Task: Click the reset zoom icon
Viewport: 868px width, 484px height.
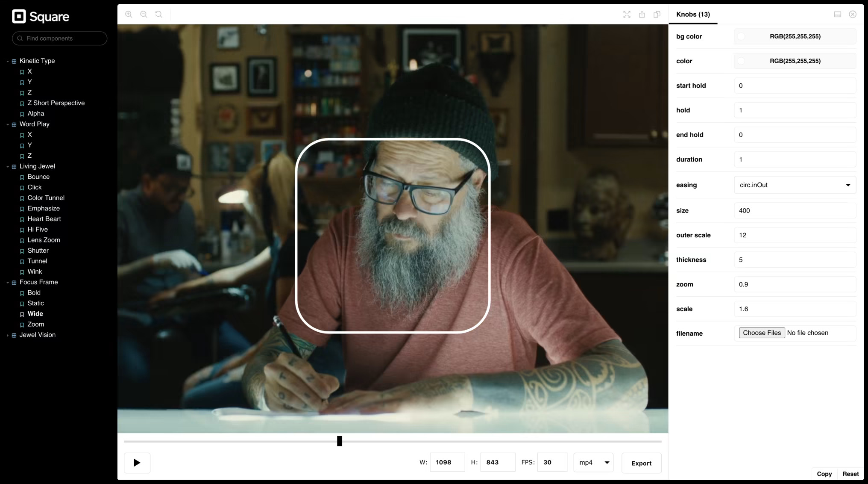Action: [x=159, y=14]
